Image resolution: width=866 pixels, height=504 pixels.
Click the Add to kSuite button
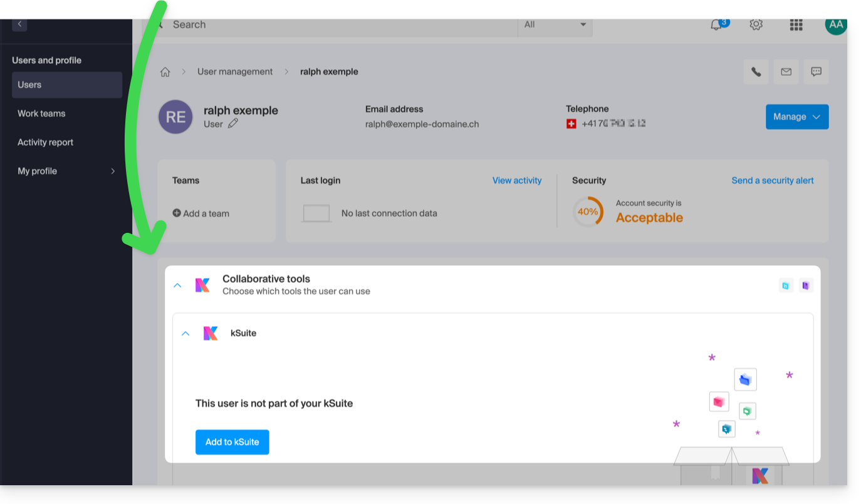point(232,442)
